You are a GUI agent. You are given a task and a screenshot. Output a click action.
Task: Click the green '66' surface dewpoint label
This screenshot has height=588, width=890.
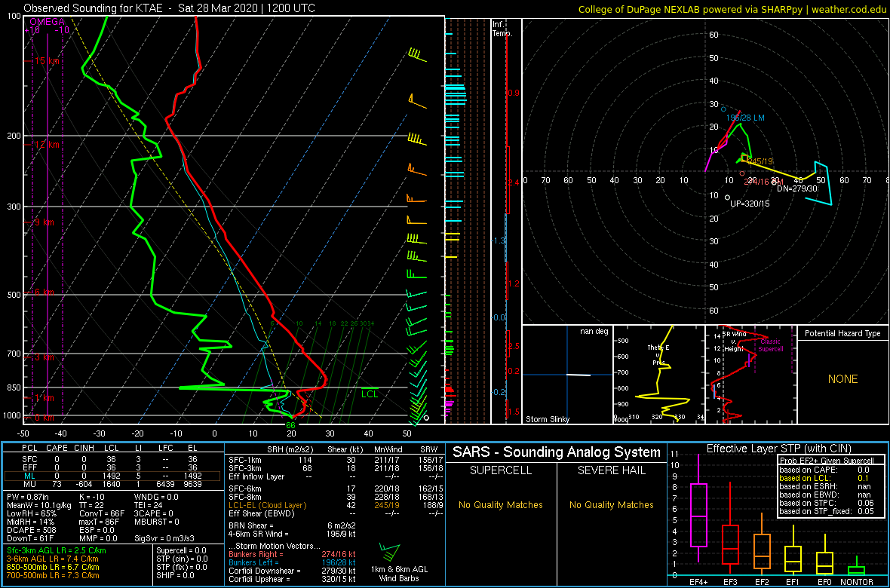pyautogui.click(x=290, y=424)
